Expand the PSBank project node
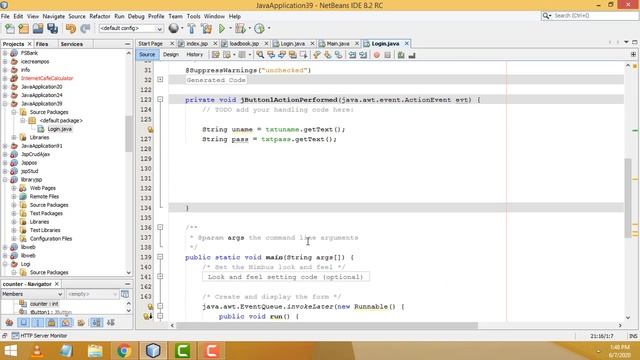The width and height of the screenshot is (640, 360). coord(5,53)
